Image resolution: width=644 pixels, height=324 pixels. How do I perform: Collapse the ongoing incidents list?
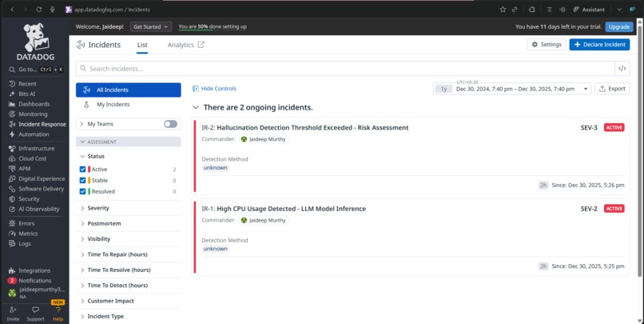coord(196,108)
